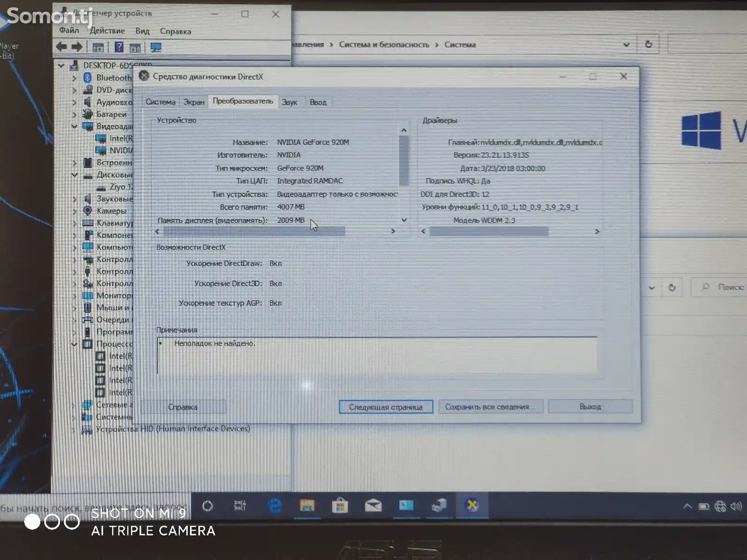The image size is (747, 560).
Task: Collapse the Видеоадаптеры node
Action: tap(74, 126)
